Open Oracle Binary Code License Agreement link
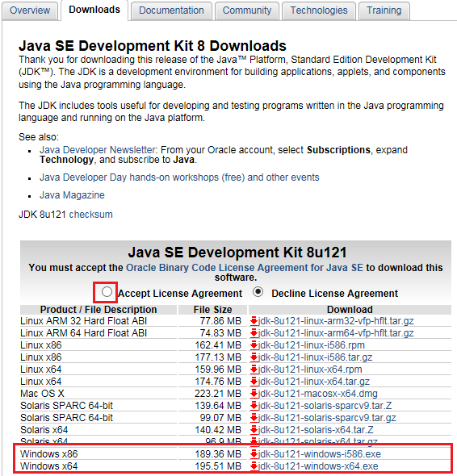Viewport: 457px width, 476px height. tap(245, 267)
